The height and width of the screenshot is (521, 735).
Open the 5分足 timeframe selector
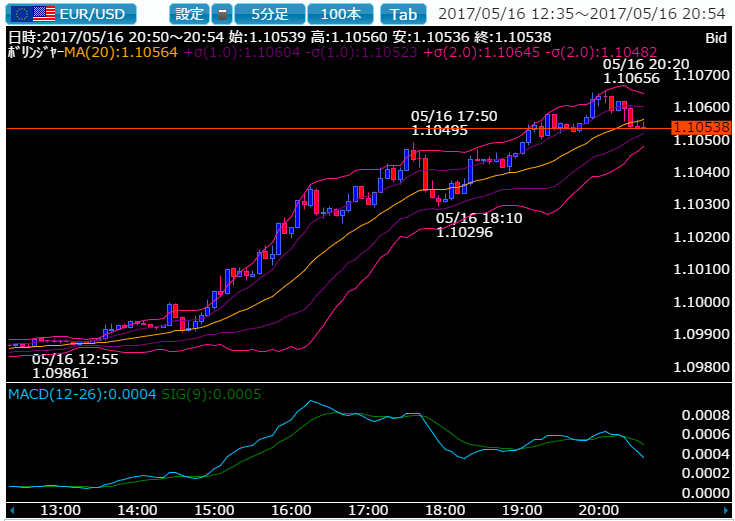pyautogui.click(x=270, y=14)
